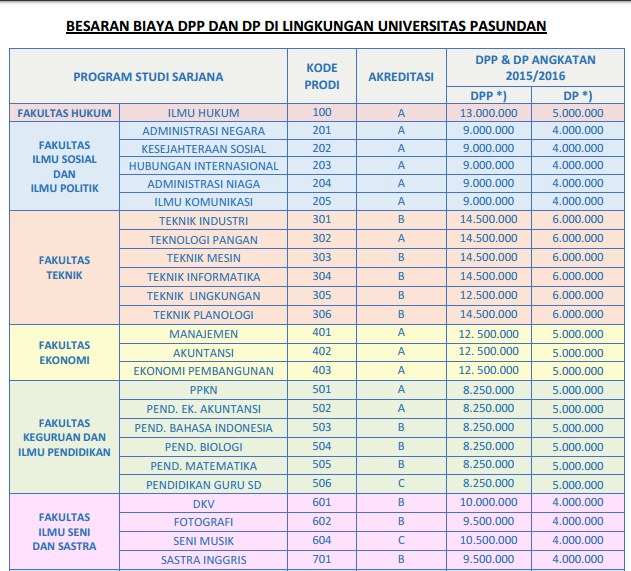Click the DPP *) sub-header cell

(x=489, y=96)
